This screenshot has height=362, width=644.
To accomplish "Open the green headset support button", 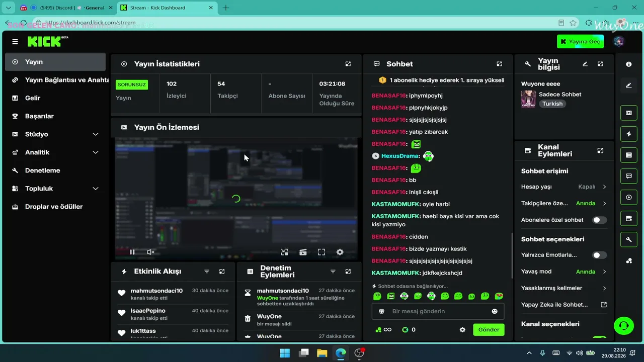I will pos(624,326).
